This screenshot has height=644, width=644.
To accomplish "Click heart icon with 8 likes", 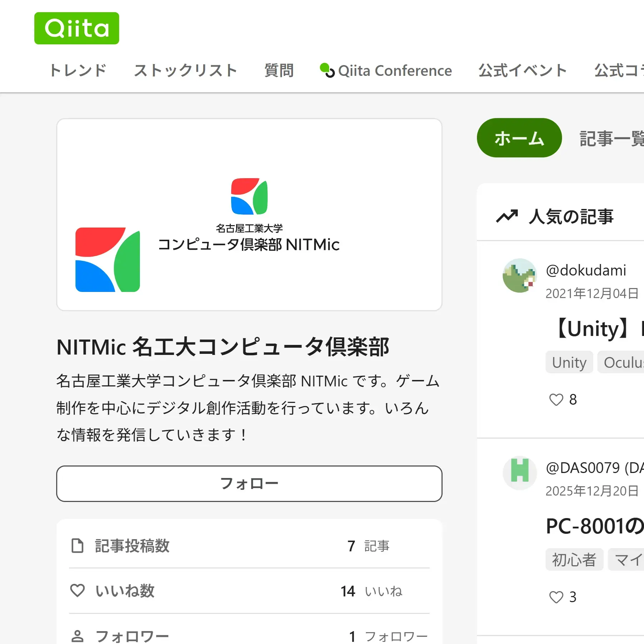I will 556,399.
